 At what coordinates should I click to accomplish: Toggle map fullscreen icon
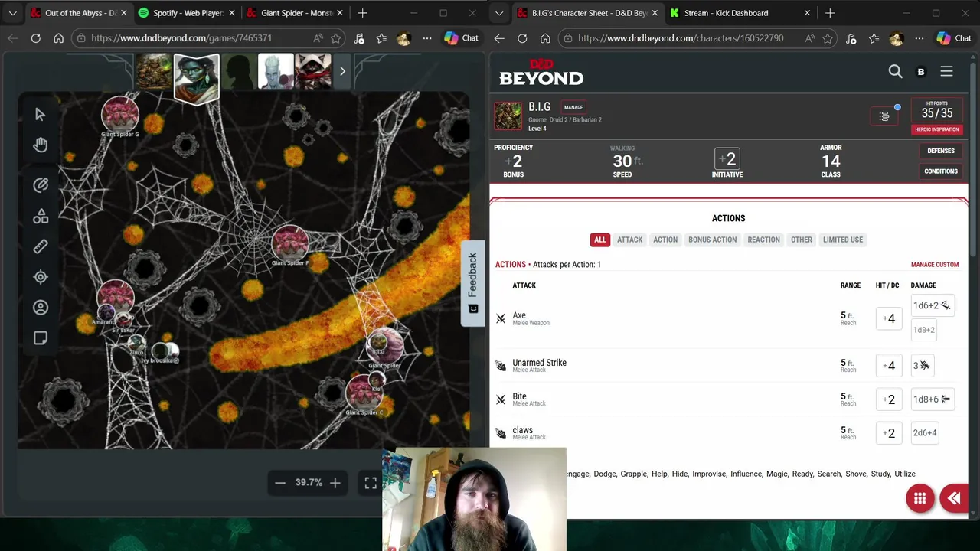tap(371, 483)
